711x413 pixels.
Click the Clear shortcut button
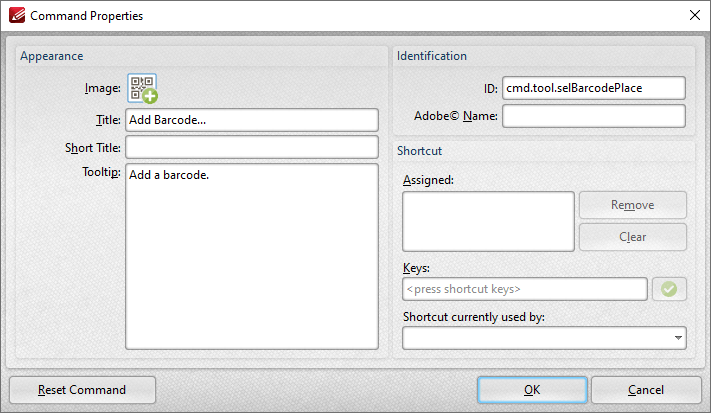pyautogui.click(x=633, y=237)
